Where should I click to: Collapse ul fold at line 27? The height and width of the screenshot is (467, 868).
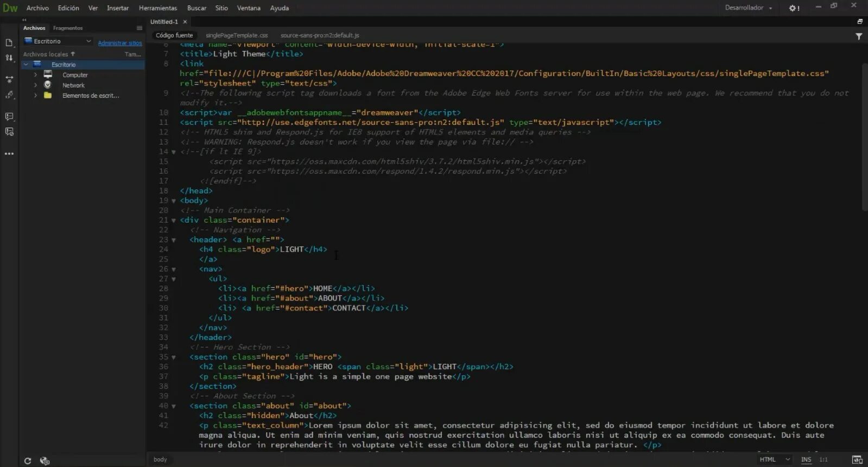tap(174, 279)
